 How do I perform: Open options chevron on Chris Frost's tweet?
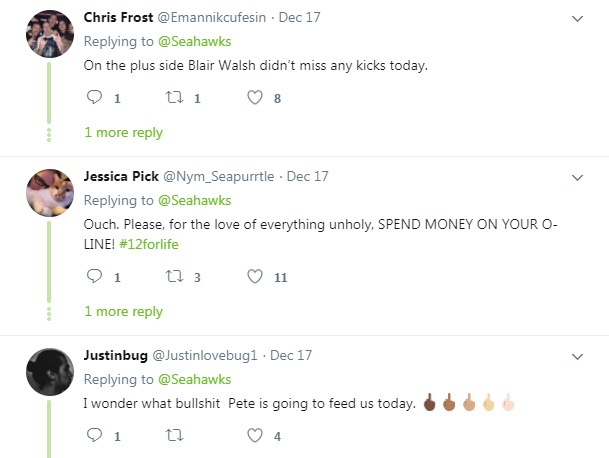(x=577, y=19)
